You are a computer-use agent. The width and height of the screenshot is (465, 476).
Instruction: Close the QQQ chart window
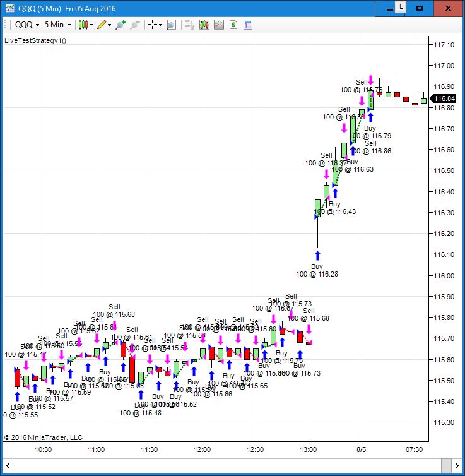click(x=449, y=8)
